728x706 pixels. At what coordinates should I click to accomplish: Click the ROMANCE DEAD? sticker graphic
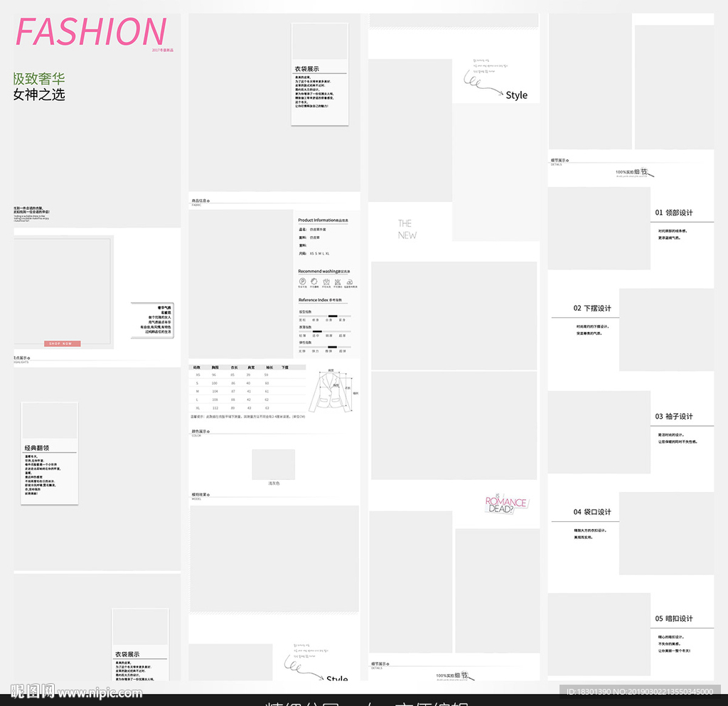pos(506,504)
